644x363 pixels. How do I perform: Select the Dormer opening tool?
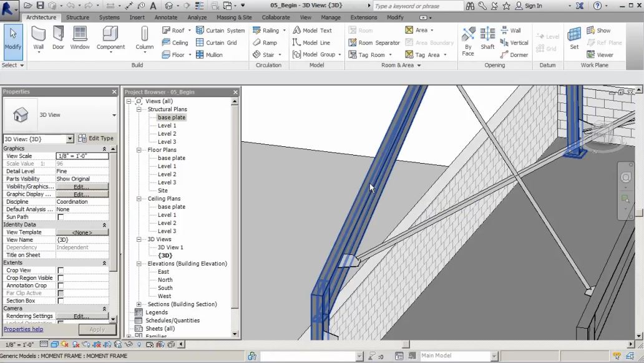pos(514,55)
